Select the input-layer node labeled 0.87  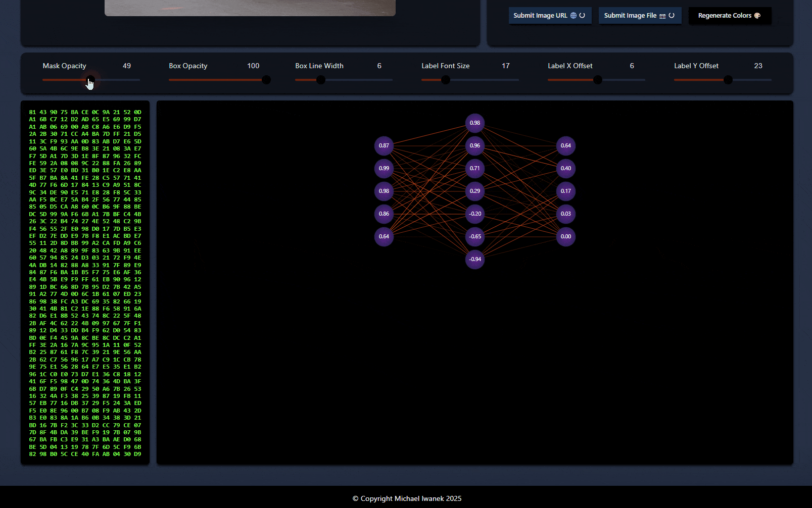click(384, 145)
